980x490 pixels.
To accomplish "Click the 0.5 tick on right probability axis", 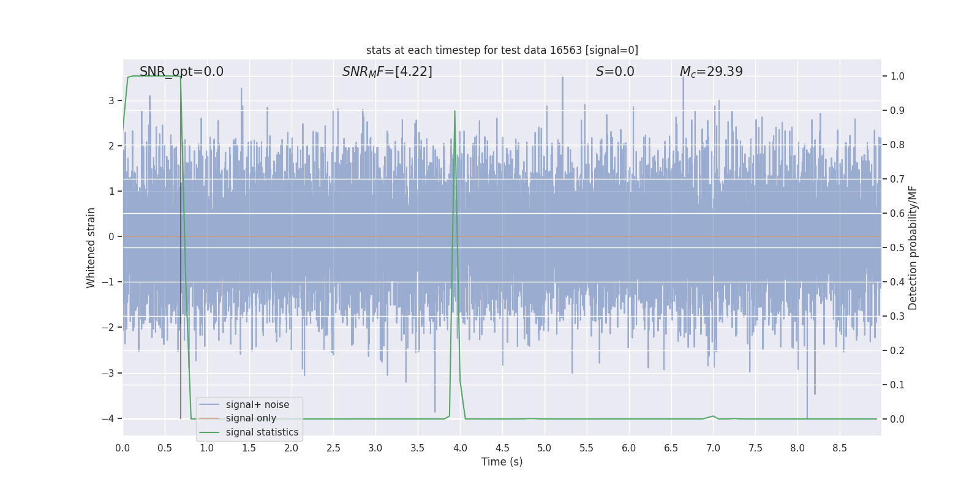I will 897,248.
